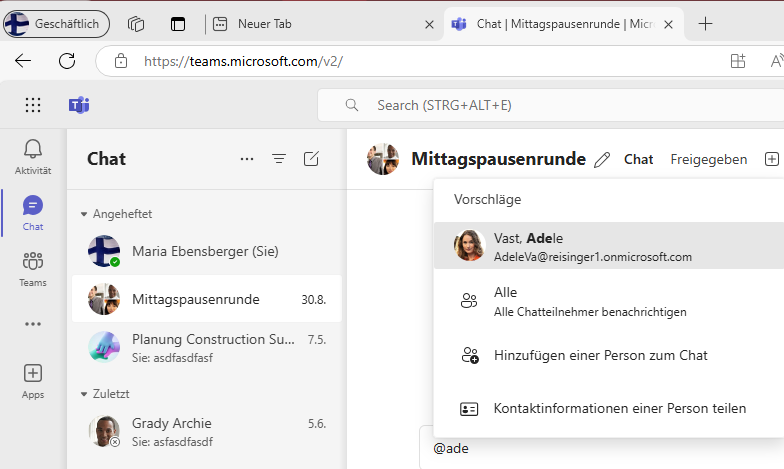784x469 pixels.
Task: Select Kontaktinformationen einer Person teilen
Action: pos(609,408)
